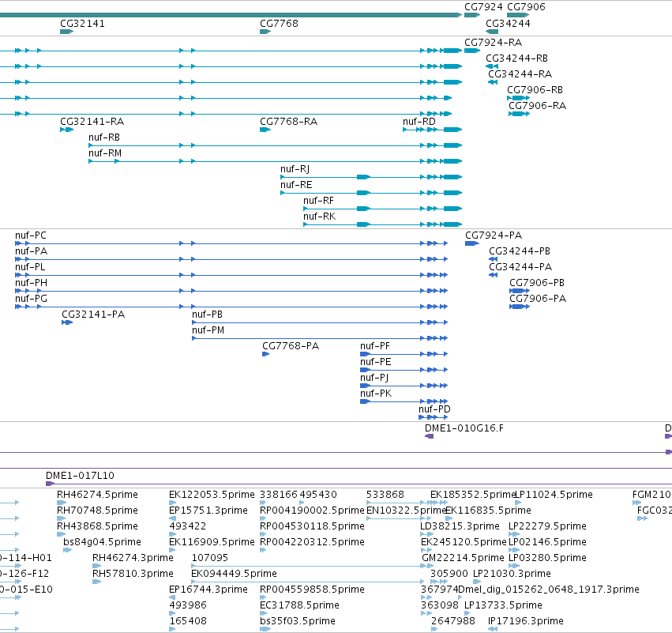The height and width of the screenshot is (633, 672).
Task: Click the CG7924-PA protein label
Action: click(494, 235)
